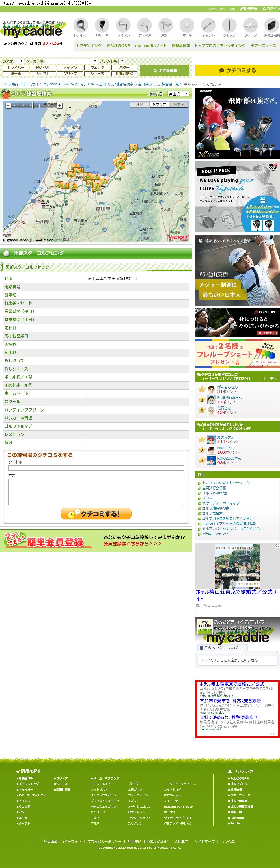Open the 頭文字 dropdown
Screen dimensions: 280x868
19,61
